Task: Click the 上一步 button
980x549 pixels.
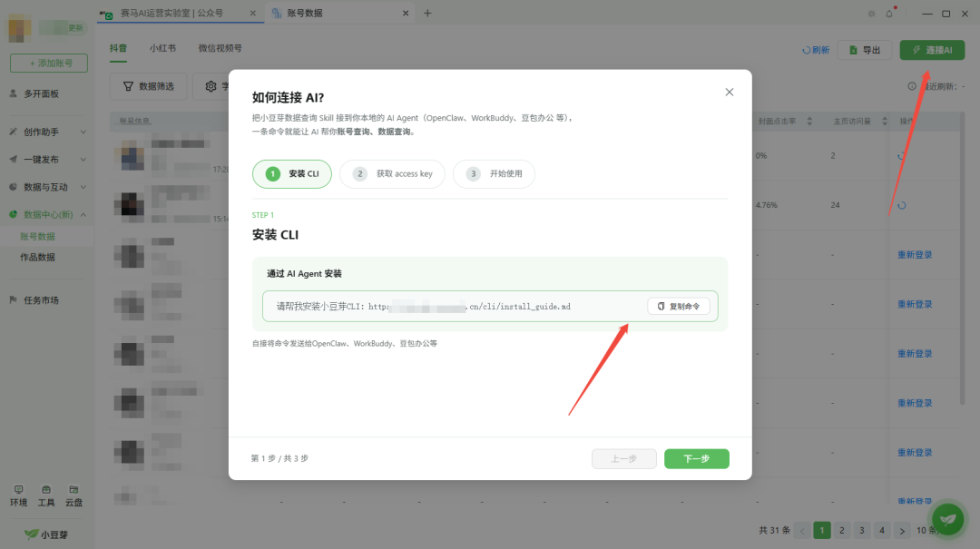Action: coord(623,458)
